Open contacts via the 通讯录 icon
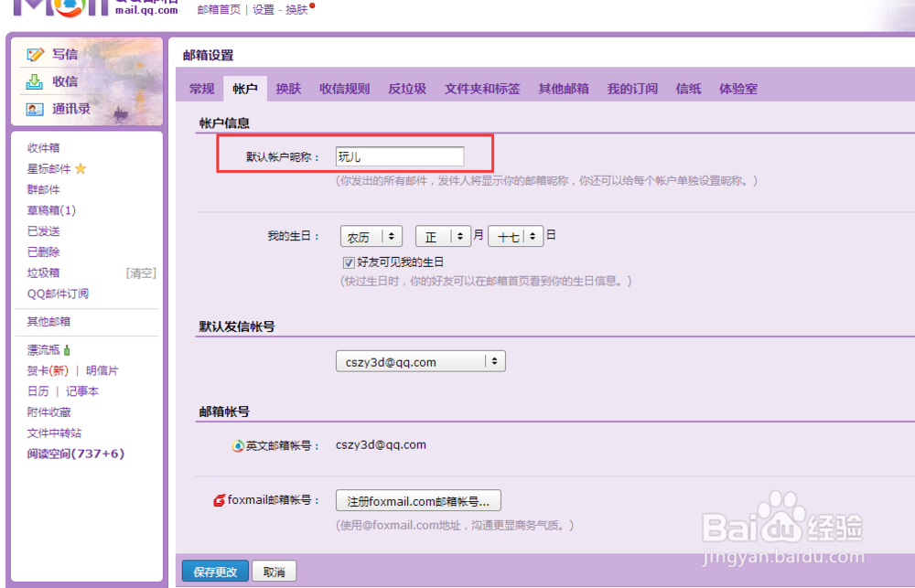 pos(37,107)
